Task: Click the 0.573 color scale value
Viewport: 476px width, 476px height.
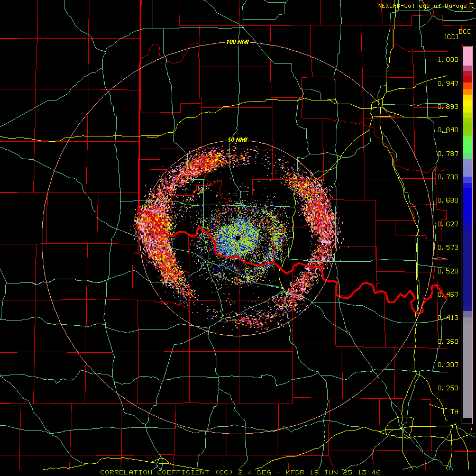Action: pos(448,248)
